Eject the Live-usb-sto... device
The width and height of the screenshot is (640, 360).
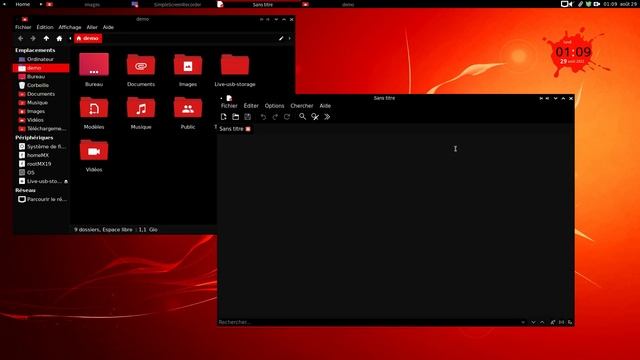(66, 181)
